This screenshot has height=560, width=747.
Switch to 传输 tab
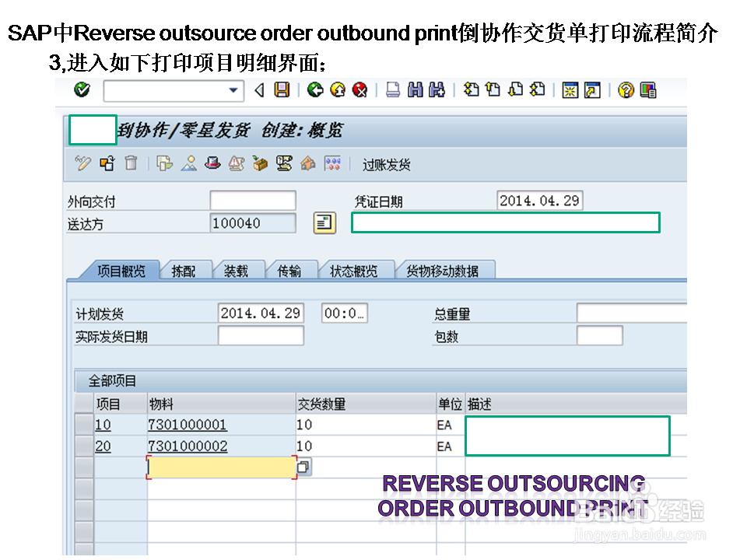click(x=289, y=271)
